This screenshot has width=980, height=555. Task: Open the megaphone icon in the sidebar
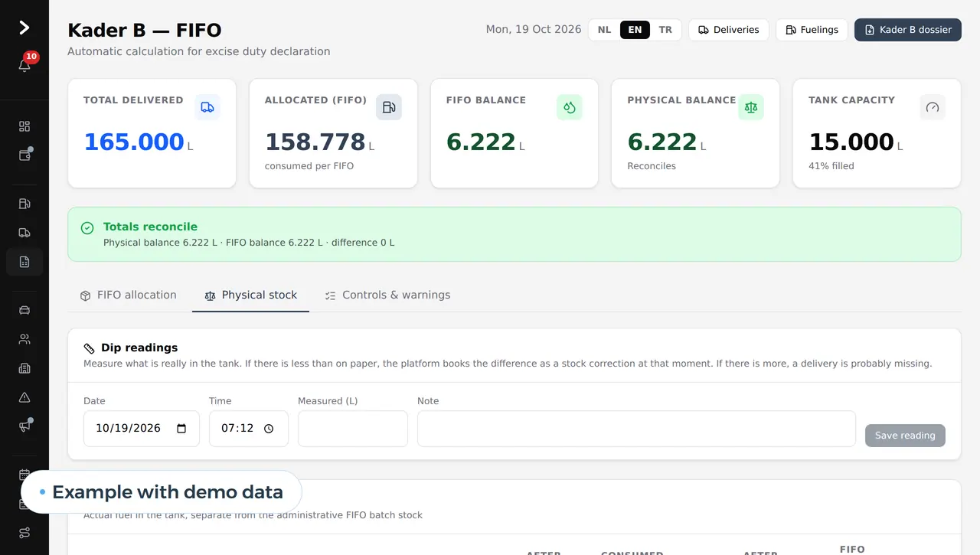24,426
